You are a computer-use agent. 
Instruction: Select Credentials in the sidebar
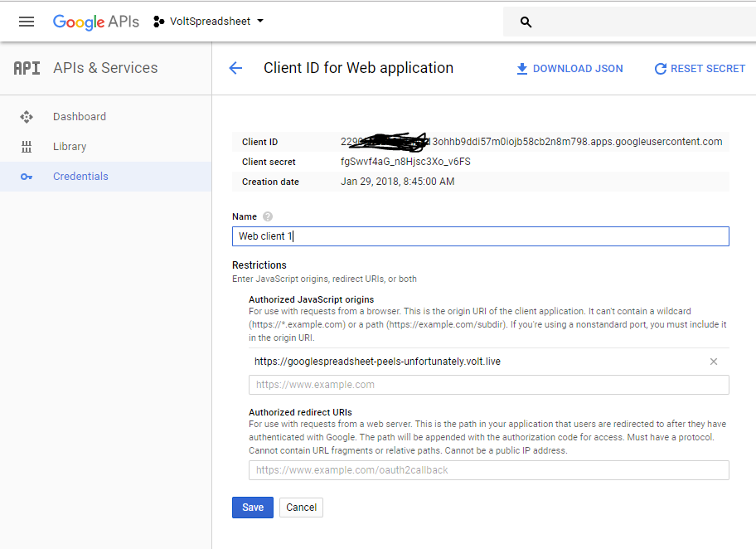click(80, 177)
